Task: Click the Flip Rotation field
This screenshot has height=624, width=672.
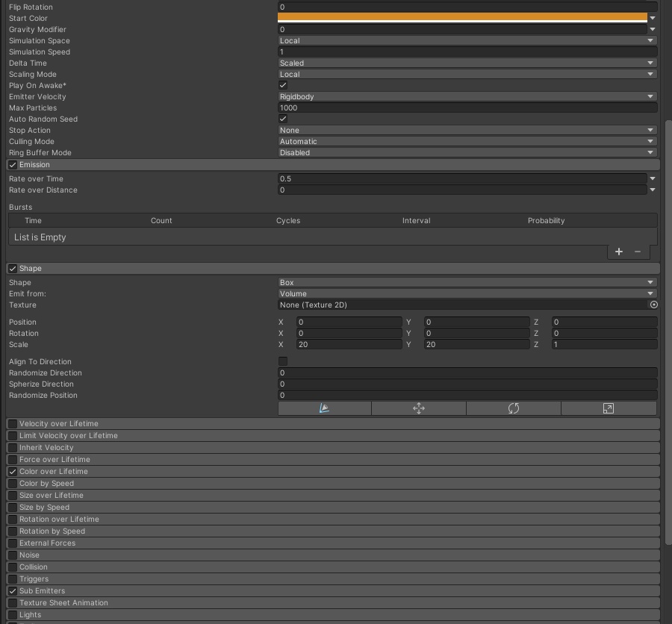Action: (x=467, y=7)
